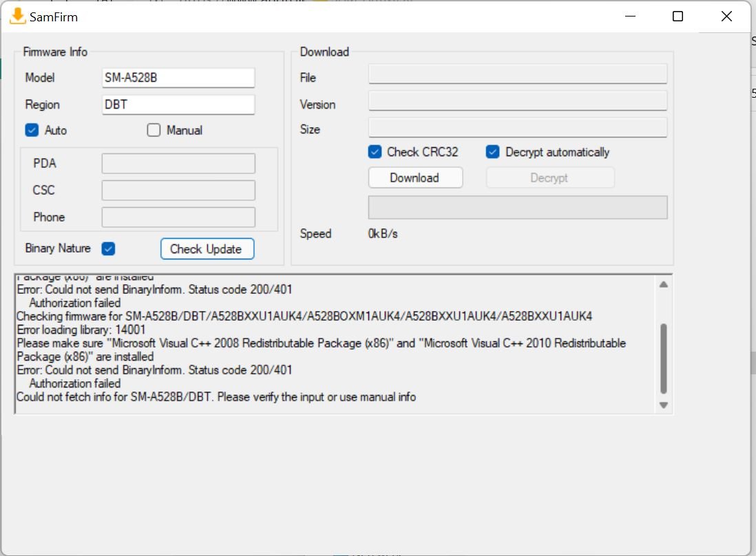The width and height of the screenshot is (756, 556).
Task: Click the Region input field containing DBT
Action: coord(178,105)
